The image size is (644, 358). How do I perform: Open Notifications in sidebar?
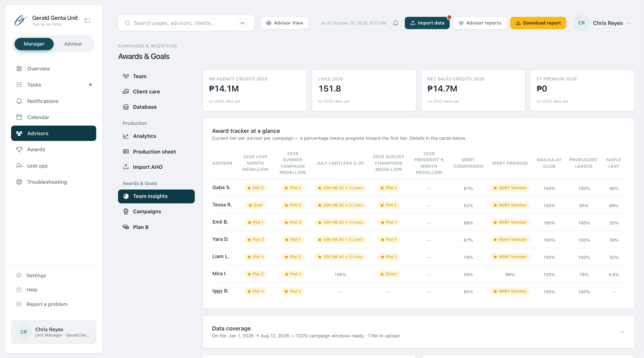coord(53,101)
